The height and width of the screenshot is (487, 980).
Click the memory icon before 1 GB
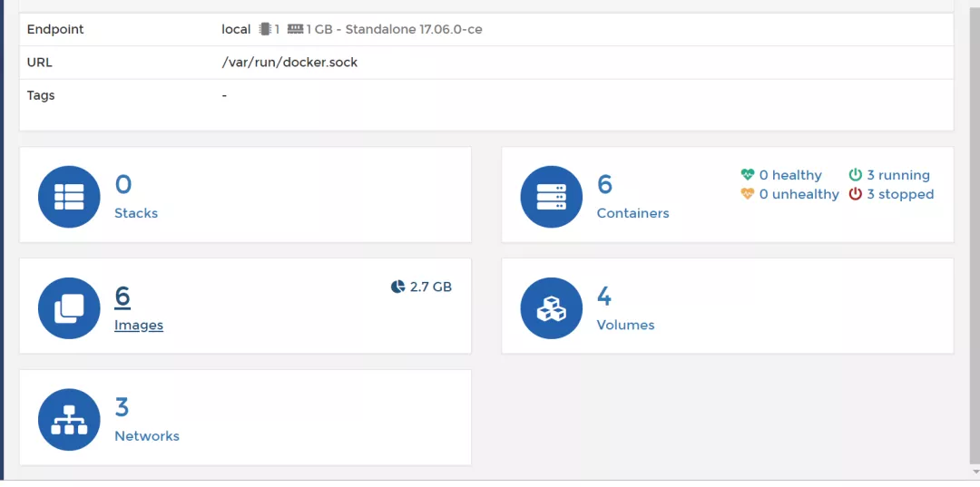[x=296, y=29]
